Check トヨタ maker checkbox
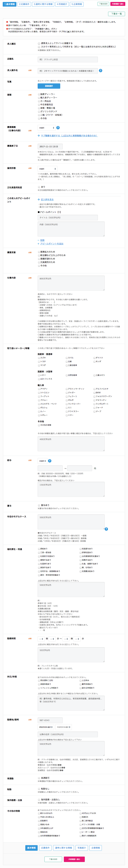This screenshot has width=128, height=868. coord(39,362)
